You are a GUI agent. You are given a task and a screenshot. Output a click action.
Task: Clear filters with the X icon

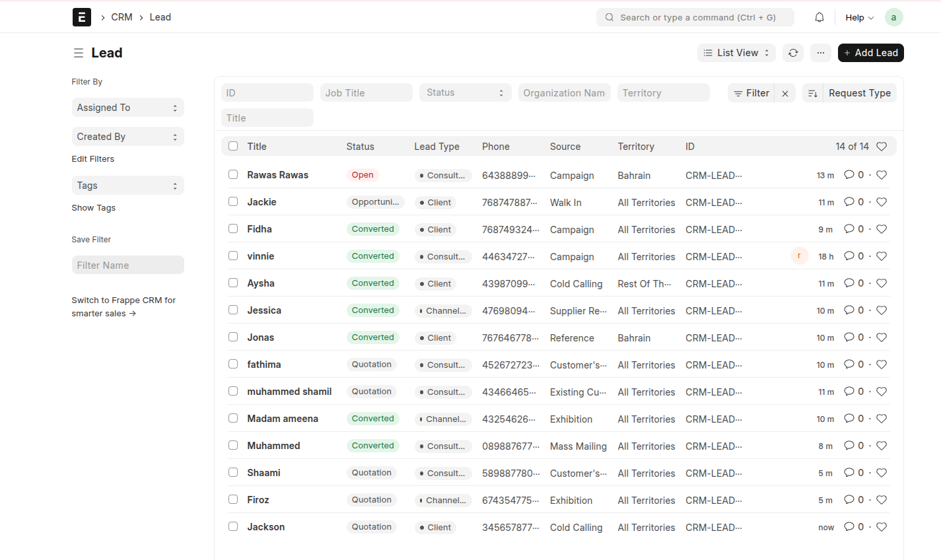[x=785, y=93]
